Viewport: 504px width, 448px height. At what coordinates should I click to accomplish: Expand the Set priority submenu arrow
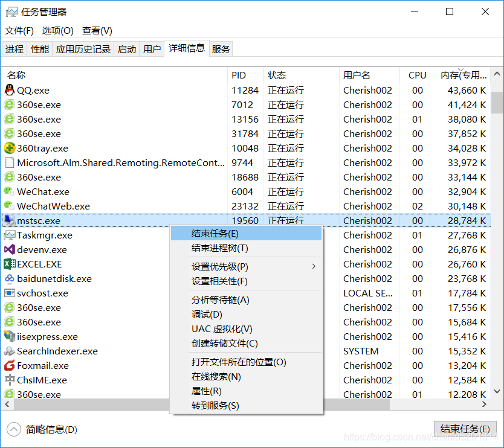pos(314,266)
